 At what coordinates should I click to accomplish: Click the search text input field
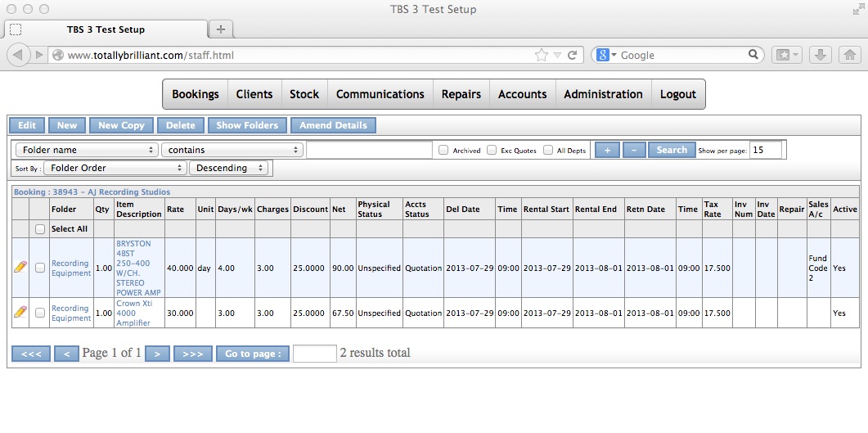pyautogui.click(x=369, y=150)
